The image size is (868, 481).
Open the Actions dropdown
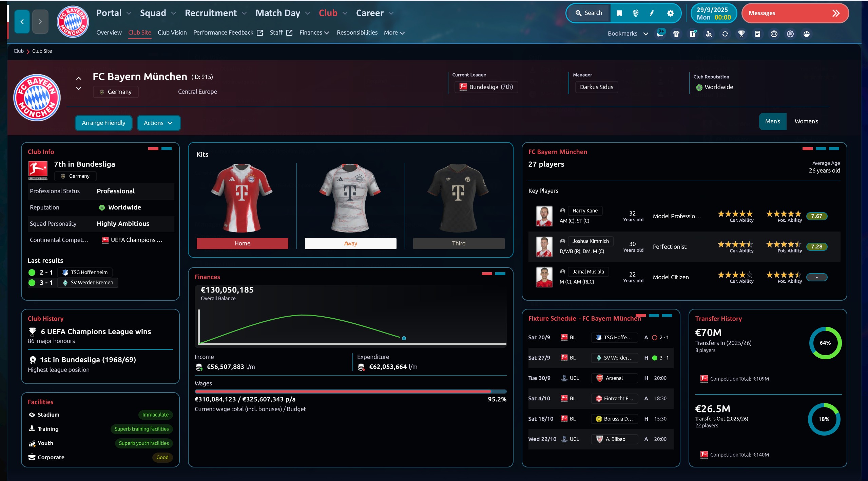coord(158,123)
